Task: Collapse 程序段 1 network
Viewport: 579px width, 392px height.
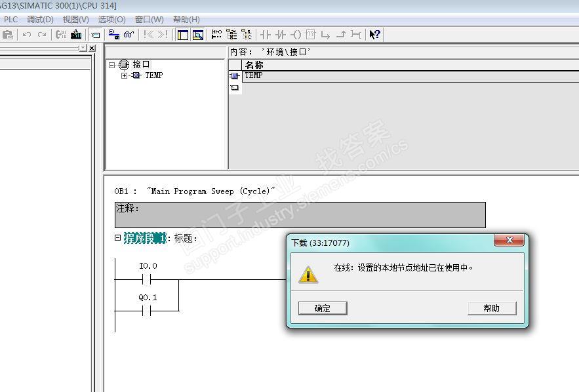Action: point(117,238)
